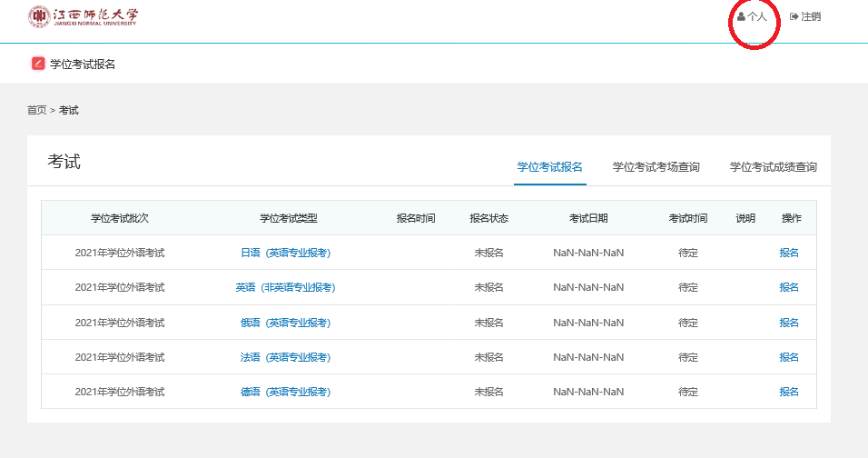
Task: Click 报名 for the 法语 exam row
Action: (x=789, y=357)
